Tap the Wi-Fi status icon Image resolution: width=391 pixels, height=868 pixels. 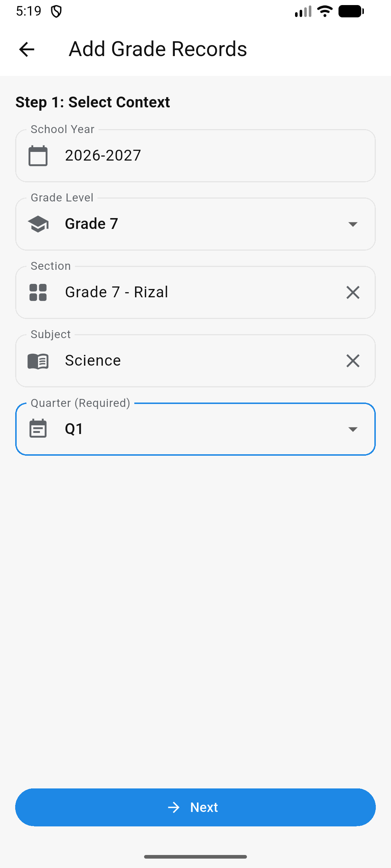tap(325, 11)
